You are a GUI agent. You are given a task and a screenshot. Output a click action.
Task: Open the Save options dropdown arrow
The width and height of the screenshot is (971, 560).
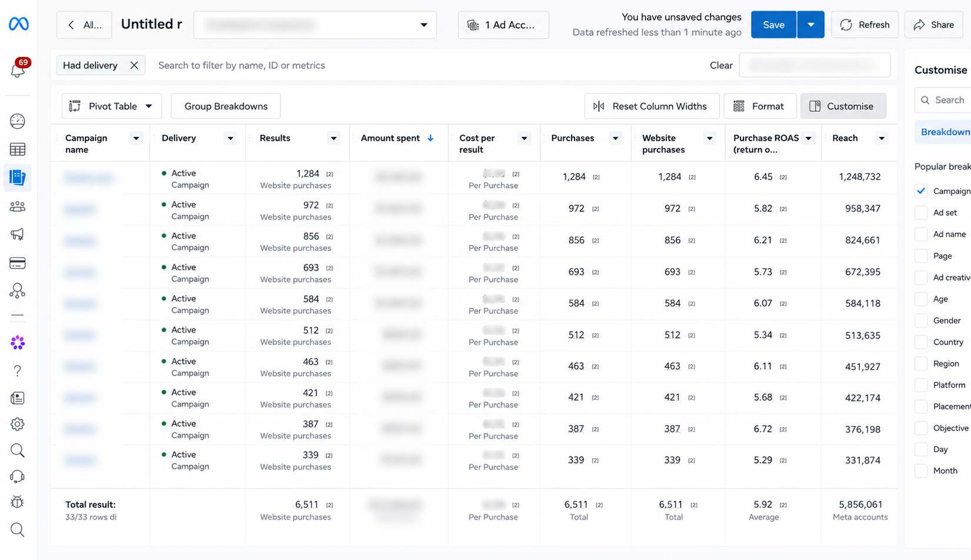pos(811,25)
